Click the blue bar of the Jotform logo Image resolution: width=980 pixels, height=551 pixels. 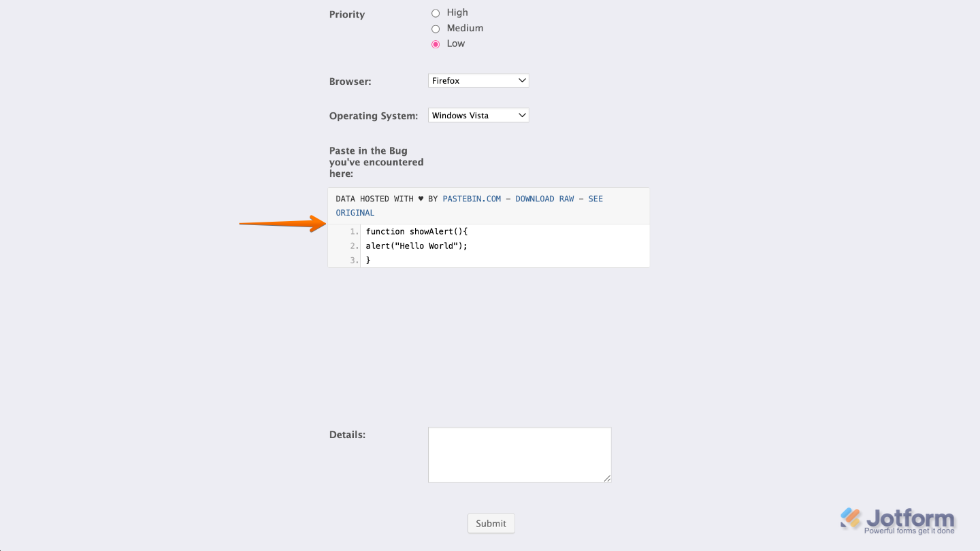tap(846, 512)
